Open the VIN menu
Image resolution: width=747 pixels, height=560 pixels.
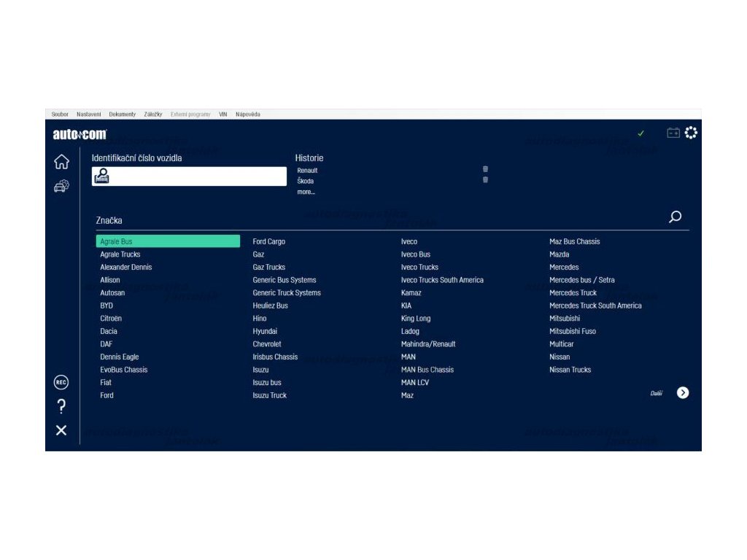coord(223,114)
